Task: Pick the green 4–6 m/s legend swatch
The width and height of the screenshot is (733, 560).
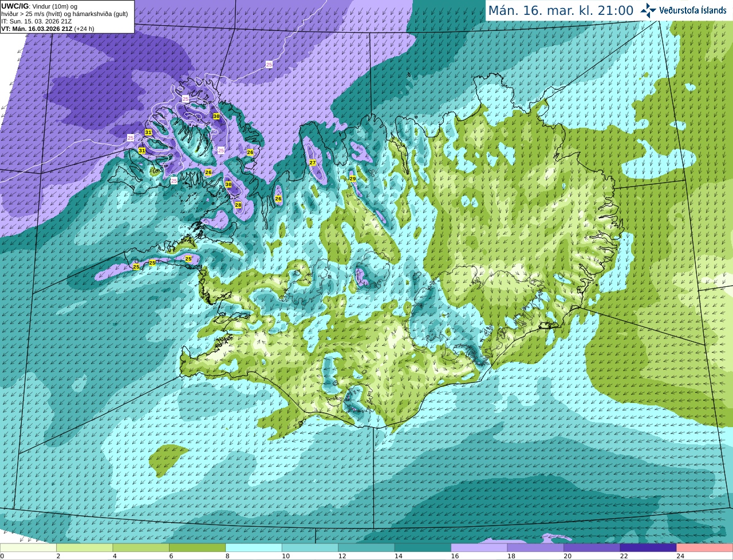Action: [x=141, y=547]
